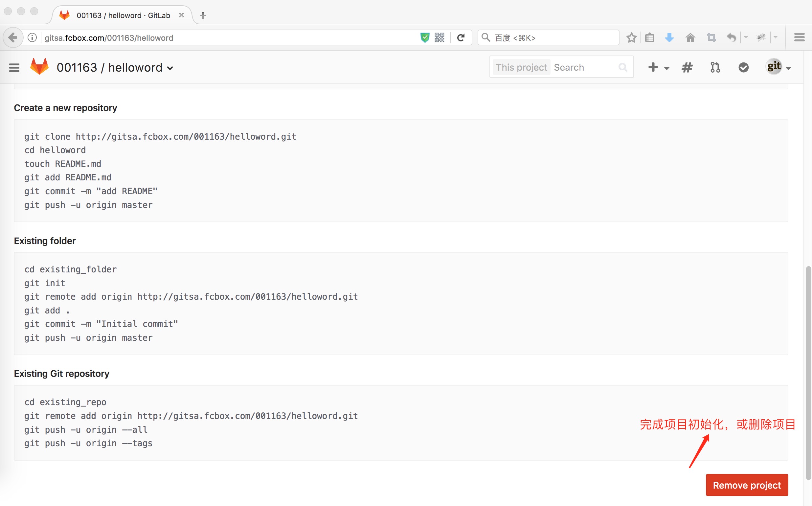The height and width of the screenshot is (506, 812).
Task: Expand the dropdown arrow after the spider icon
Action: point(776,37)
